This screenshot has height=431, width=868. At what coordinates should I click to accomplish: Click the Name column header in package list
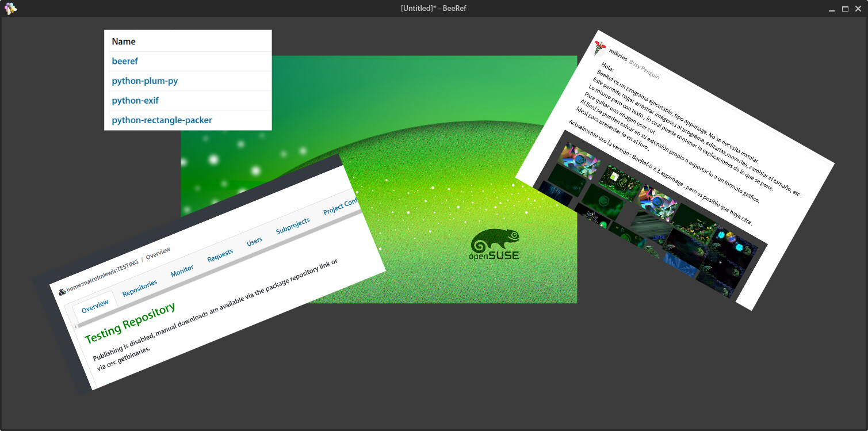click(124, 41)
